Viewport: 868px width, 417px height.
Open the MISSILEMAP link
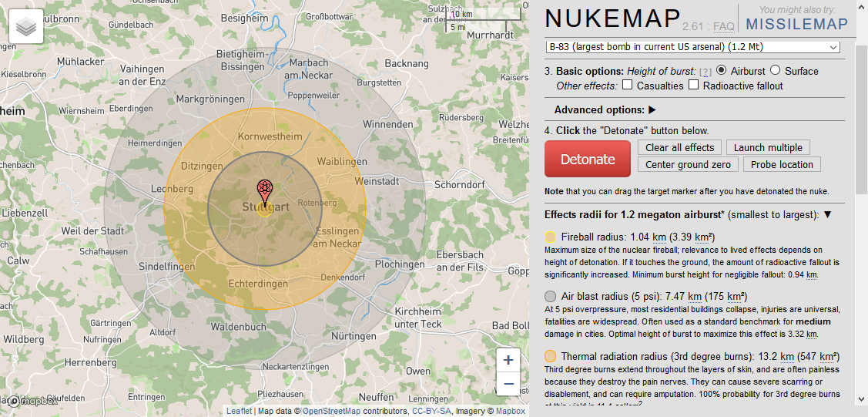(796, 24)
